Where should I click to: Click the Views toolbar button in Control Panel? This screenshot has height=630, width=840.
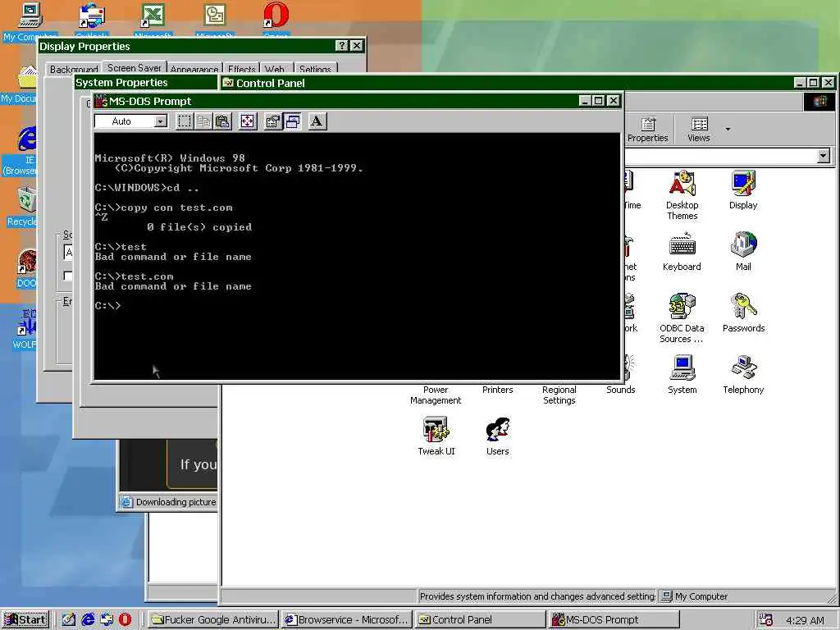699,130
